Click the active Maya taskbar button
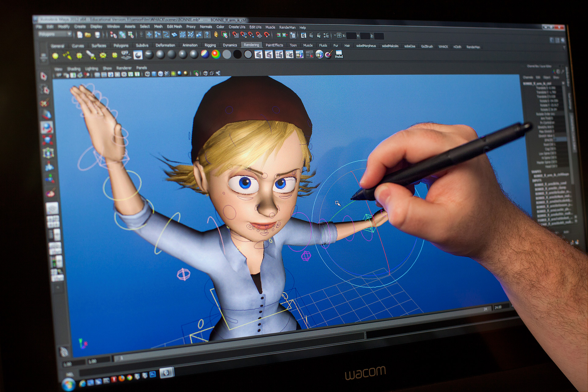 (167, 372)
